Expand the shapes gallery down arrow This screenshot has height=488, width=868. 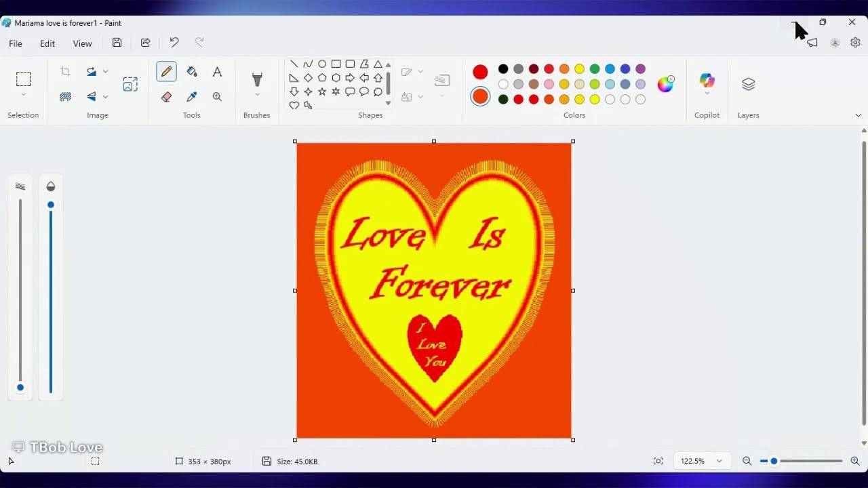coord(388,103)
